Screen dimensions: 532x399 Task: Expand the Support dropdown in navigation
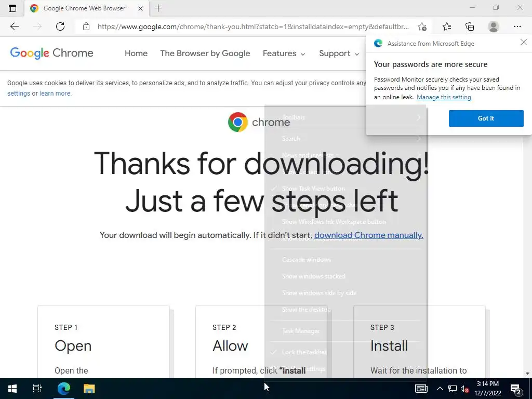339,54
